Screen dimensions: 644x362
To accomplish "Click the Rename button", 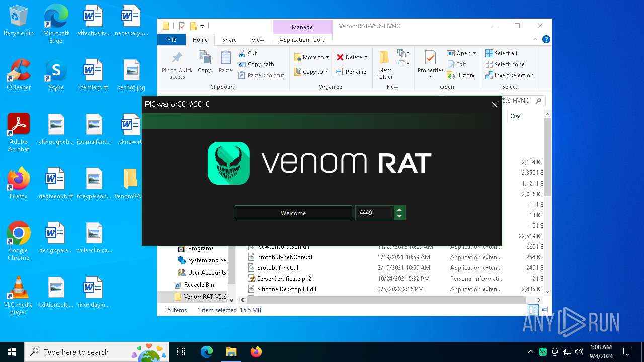I will 351,72.
